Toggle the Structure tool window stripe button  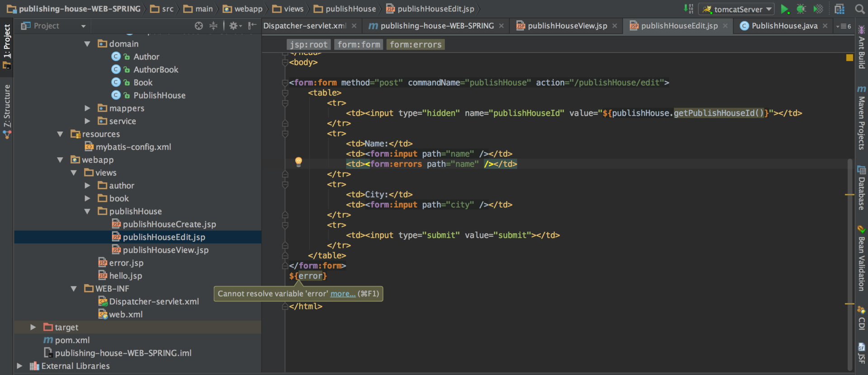(7, 111)
